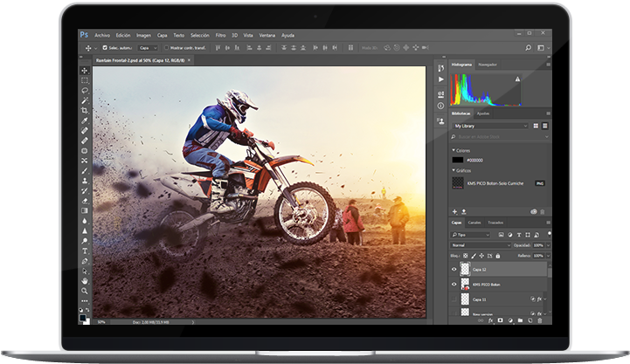Switch library to list view
Image resolution: width=630 pixels, height=364 pixels.
[545, 126]
